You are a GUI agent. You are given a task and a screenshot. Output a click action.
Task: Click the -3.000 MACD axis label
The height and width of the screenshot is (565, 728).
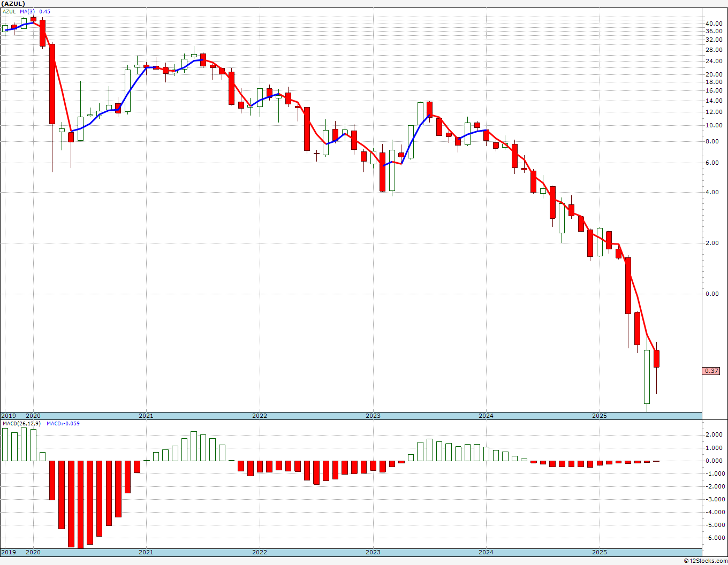click(714, 499)
